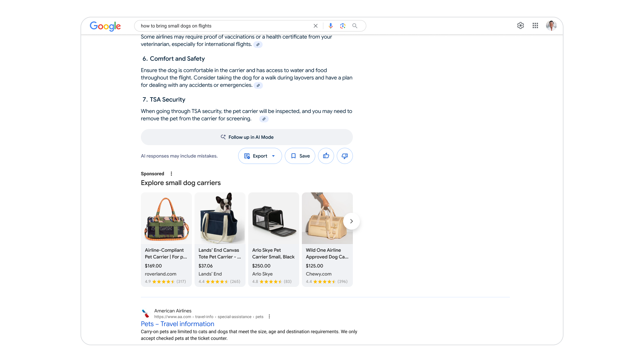
Task: Open the American Airlines result options menu
Action: (x=269, y=316)
